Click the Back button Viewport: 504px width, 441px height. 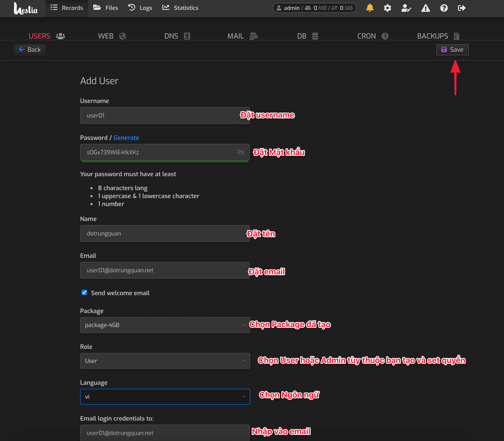[x=30, y=50]
